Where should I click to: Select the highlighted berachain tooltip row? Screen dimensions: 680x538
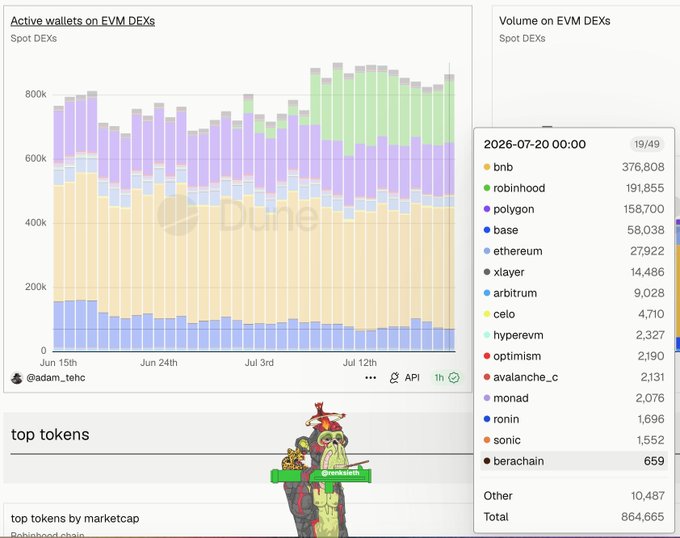(x=574, y=461)
